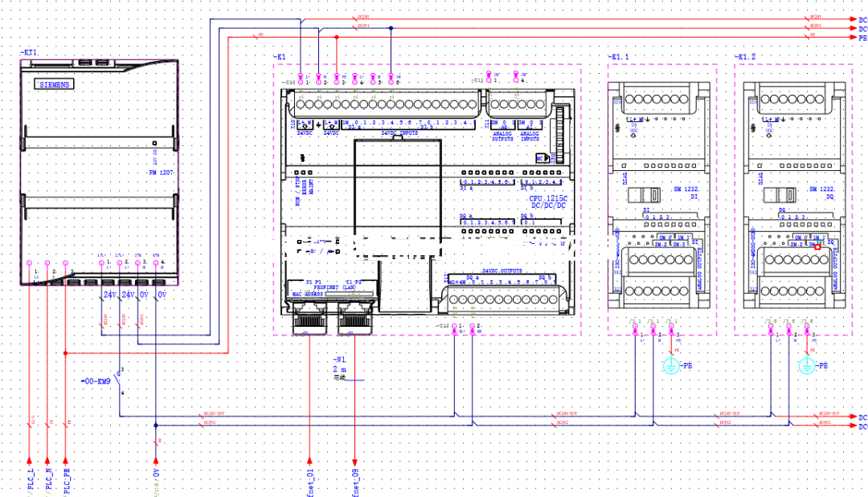Select the PM 1207 type label
Viewport: 868px width, 497px height.
click(162, 173)
